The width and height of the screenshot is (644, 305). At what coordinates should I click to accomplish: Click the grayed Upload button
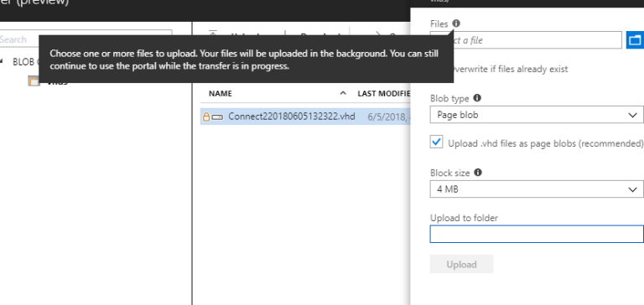(462, 264)
